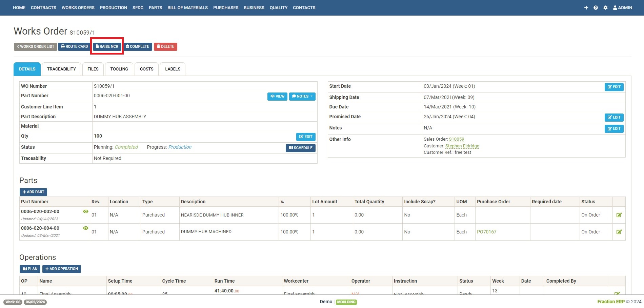Edit part row 0006-020-004-00
The image size is (644, 308).
tap(619, 232)
